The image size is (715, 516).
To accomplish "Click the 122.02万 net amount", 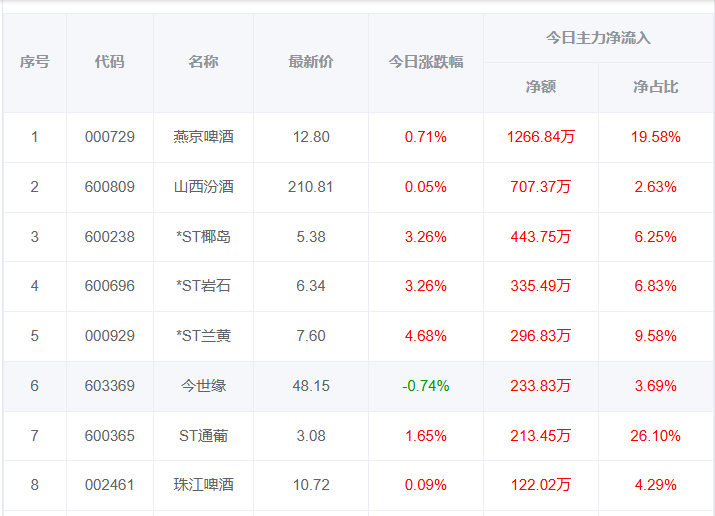I will (x=541, y=485).
